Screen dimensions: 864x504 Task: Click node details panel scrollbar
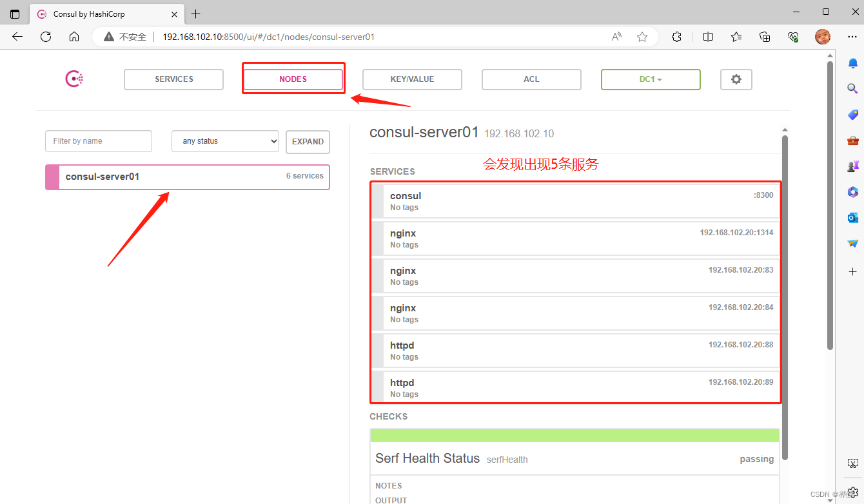coord(785,297)
